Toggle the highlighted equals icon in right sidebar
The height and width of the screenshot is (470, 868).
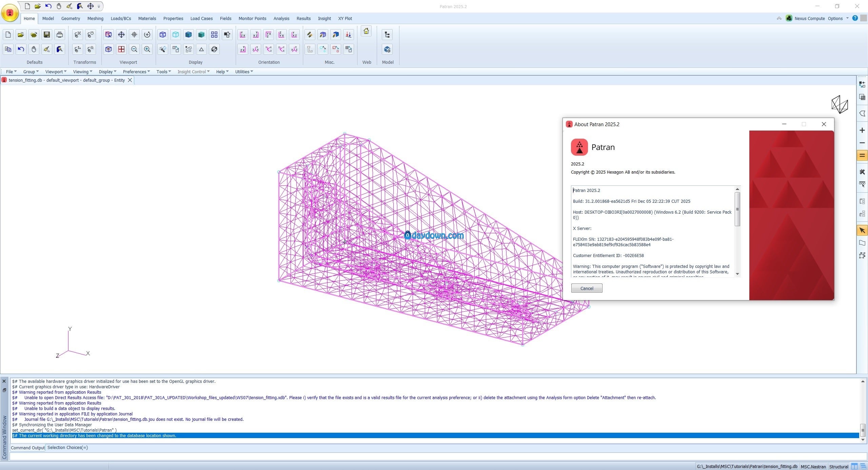pyautogui.click(x=862, y=156)
